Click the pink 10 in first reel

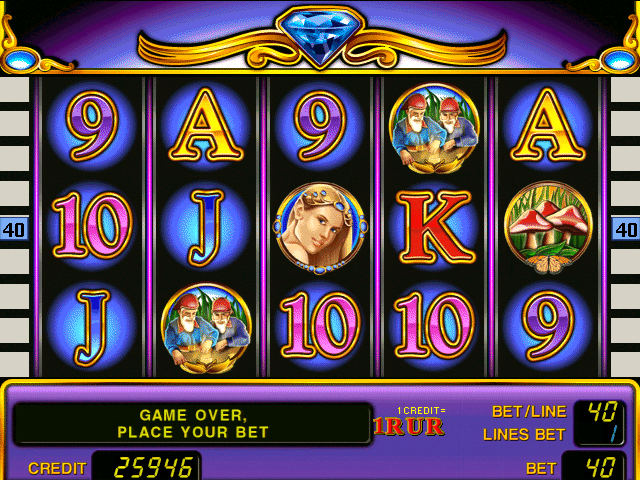92,225
